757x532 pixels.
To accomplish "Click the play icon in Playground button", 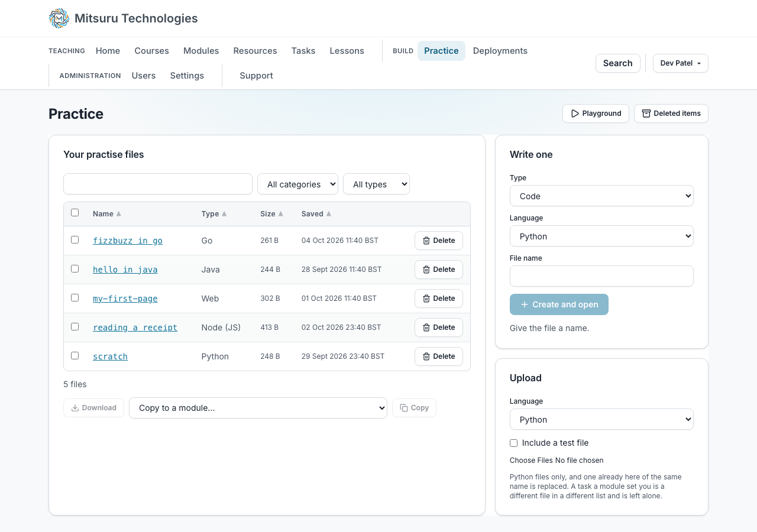I will tap(574, 113).
